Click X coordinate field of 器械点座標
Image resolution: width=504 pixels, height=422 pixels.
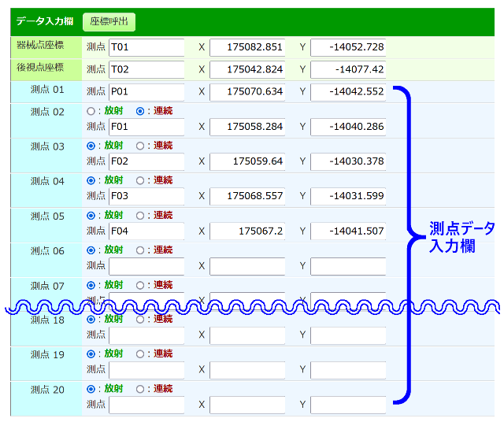[x=247, y=47]
